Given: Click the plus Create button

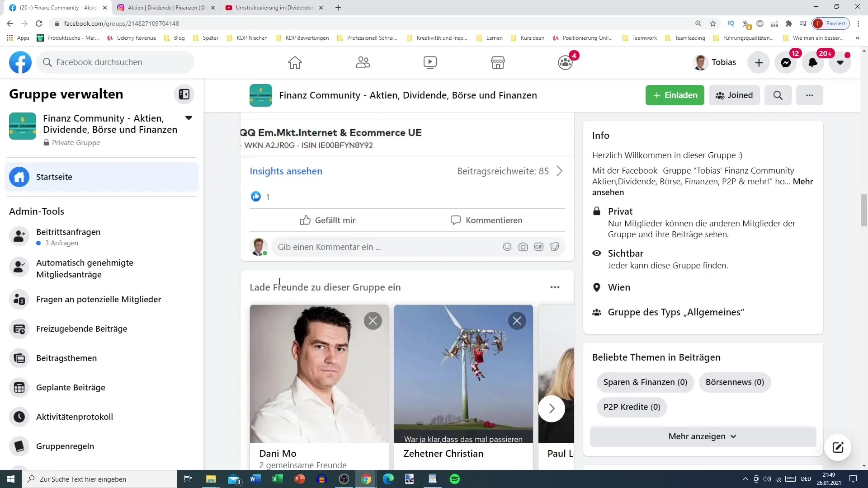Looking at the screenshot, I should (x=759, y=62).
